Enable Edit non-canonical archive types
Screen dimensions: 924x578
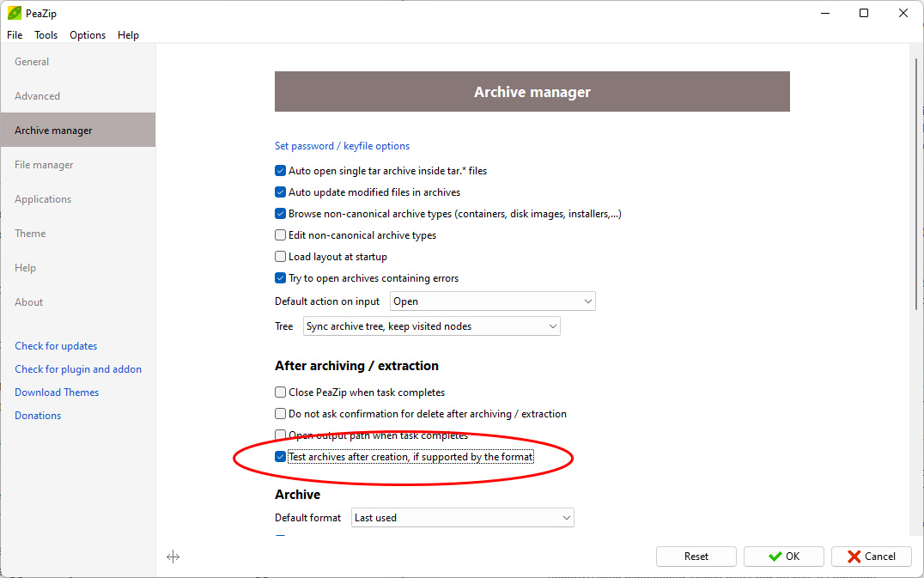280,235
